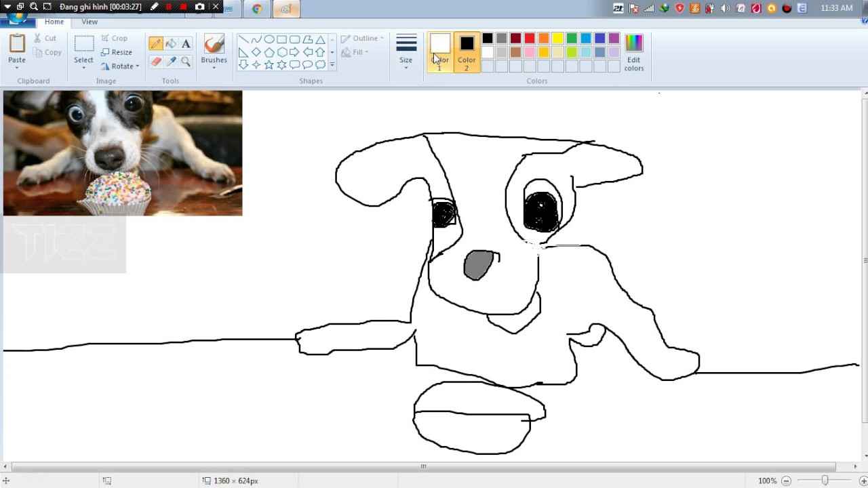Switch to the Home ribbon tab

[54, 22]
